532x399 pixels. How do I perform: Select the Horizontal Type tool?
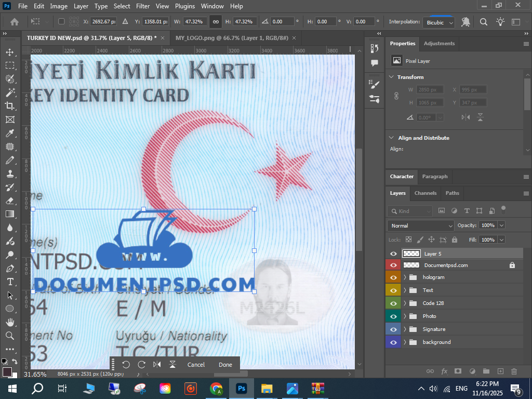point(9,282)
